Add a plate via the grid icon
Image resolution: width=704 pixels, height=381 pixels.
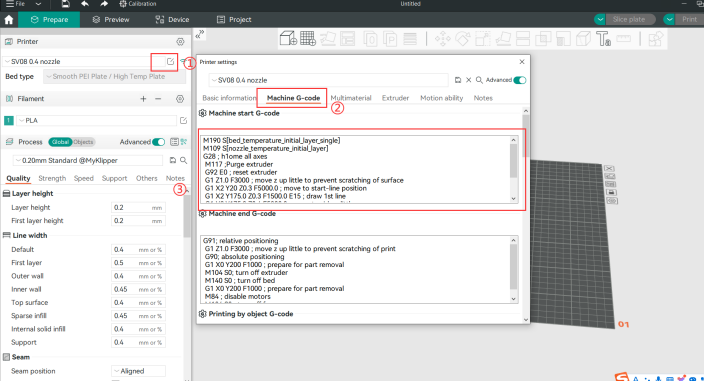[x=308, y=39]
